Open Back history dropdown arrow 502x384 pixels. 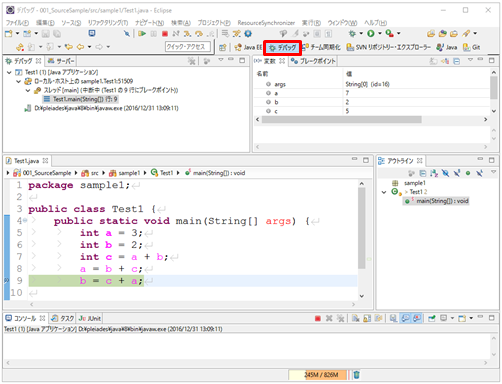click(x=89, y=47)
